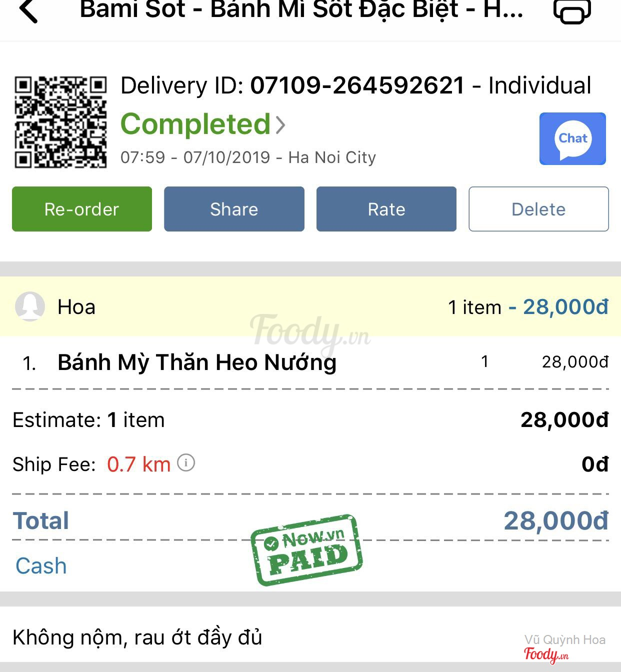Tap the Foody.vn watermark logo

[x=310, y=331]
